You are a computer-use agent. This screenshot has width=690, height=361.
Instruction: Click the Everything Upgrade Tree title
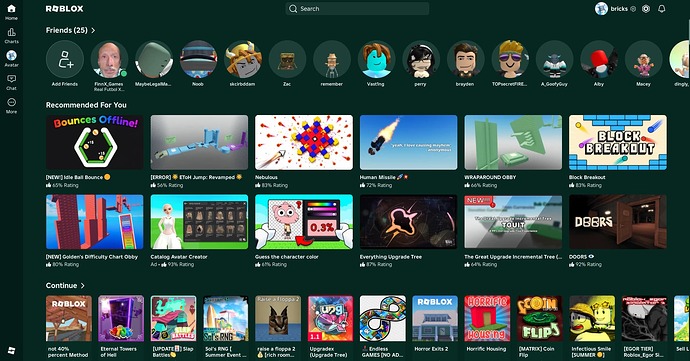(391, 257)
